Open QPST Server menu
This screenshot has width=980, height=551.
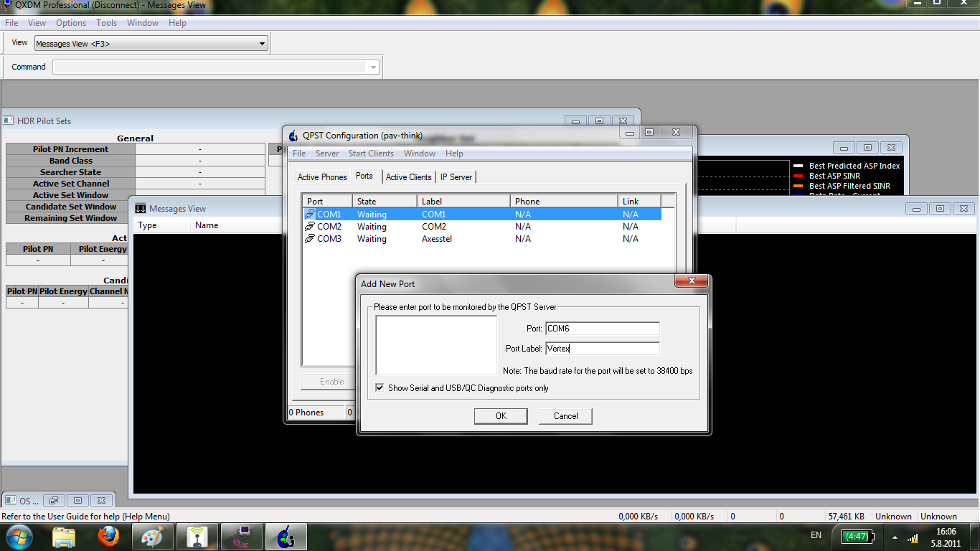(327, 154)
